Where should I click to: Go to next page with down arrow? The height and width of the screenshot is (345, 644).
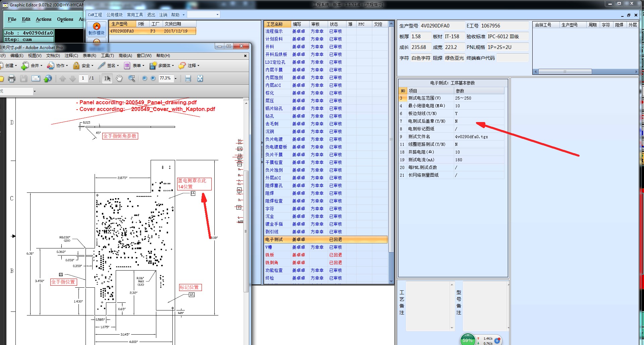click(72, 78)
